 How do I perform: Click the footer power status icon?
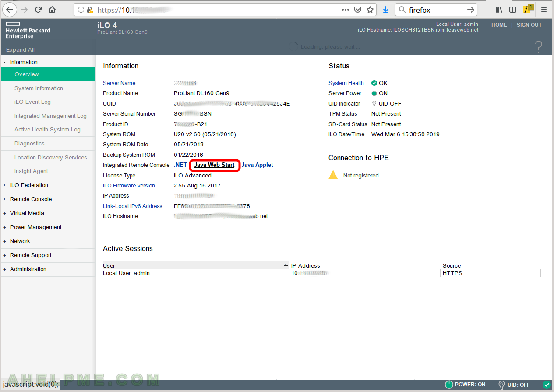click(x=449, y=385)
